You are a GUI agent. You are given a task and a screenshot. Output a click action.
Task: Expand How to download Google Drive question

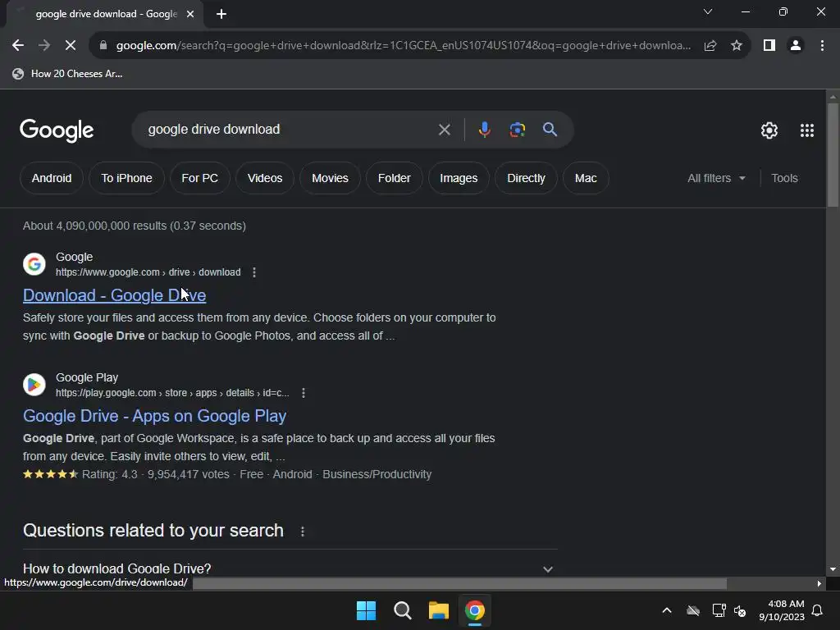pos(290,568)
